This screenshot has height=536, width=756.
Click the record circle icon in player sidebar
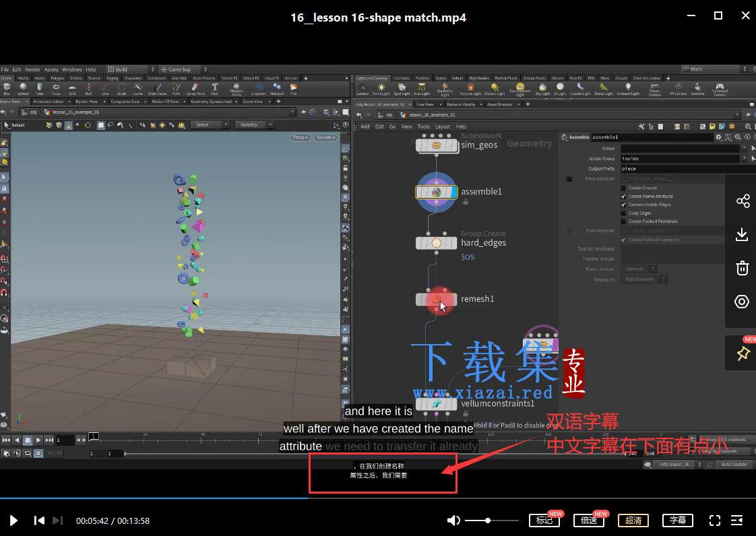742,302
